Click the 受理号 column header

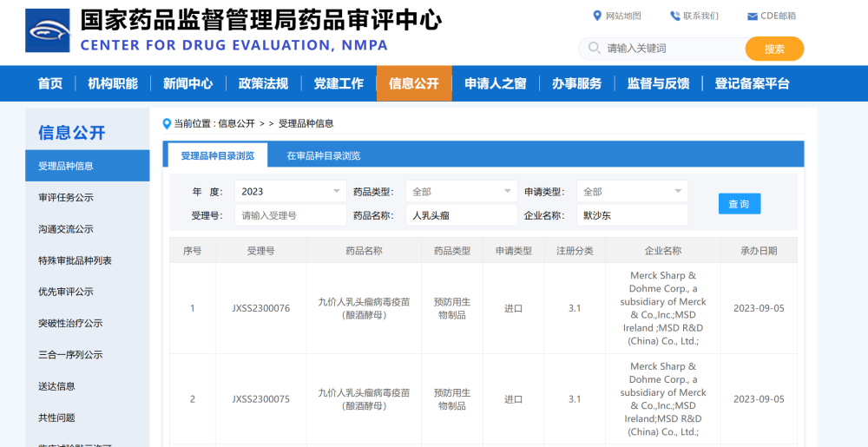pos(260,251)
